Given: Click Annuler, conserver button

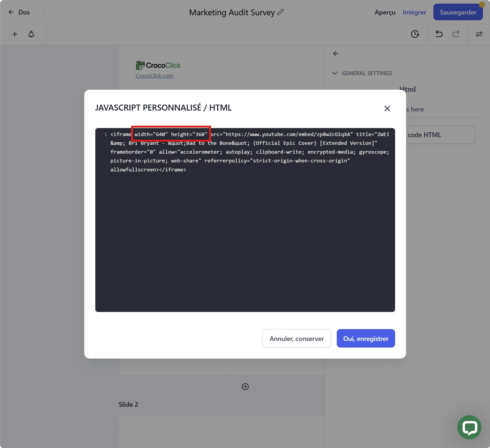Looking at the screenshot, I should point(296,338).
